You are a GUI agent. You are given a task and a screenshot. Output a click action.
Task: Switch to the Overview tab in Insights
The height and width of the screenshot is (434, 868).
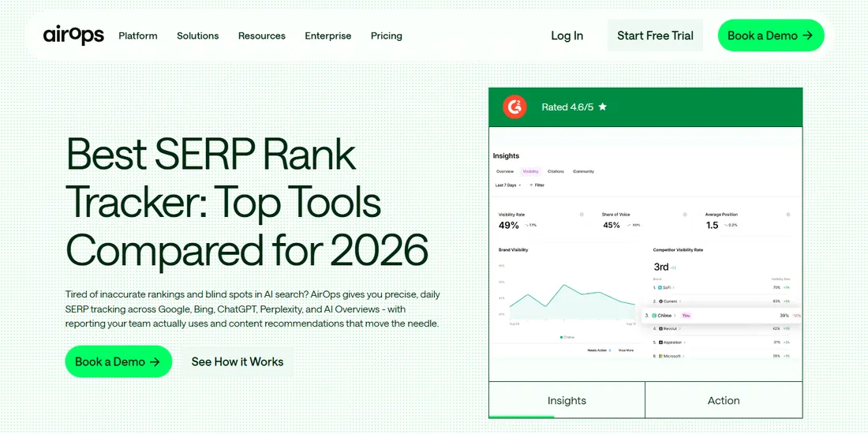505,171
